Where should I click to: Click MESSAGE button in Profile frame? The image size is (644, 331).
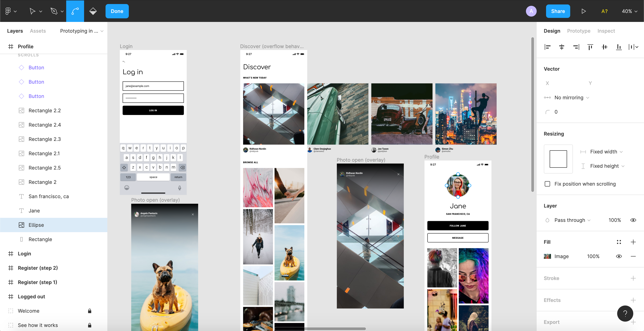pyautogui.click(x=458, y=238)
